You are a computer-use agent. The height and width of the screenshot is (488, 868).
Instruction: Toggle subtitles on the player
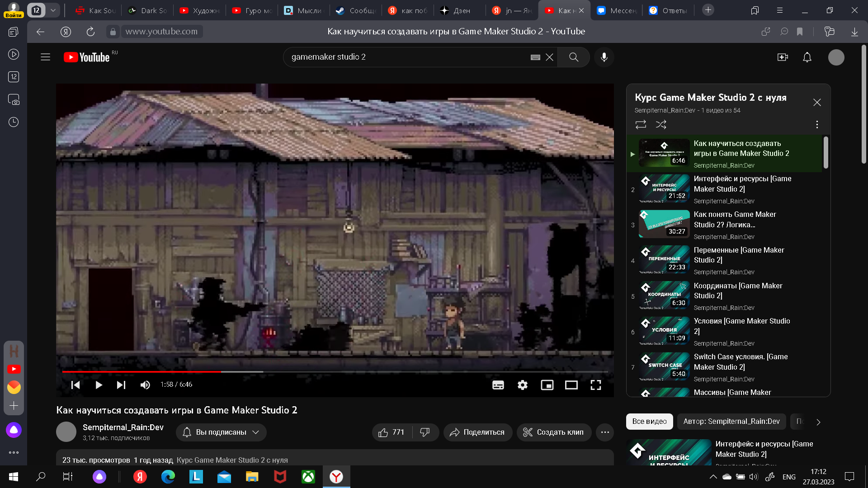pos(498,385)
